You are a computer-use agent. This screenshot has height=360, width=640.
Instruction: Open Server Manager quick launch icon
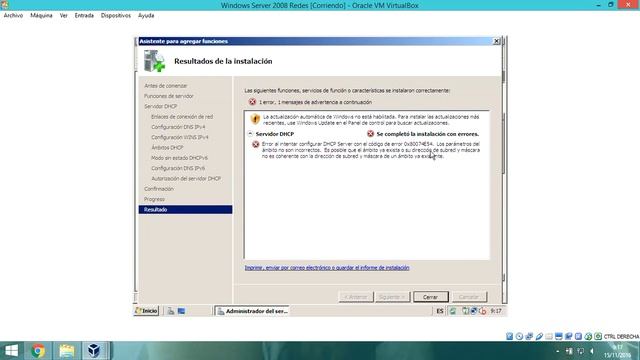[x=171, y=311]
